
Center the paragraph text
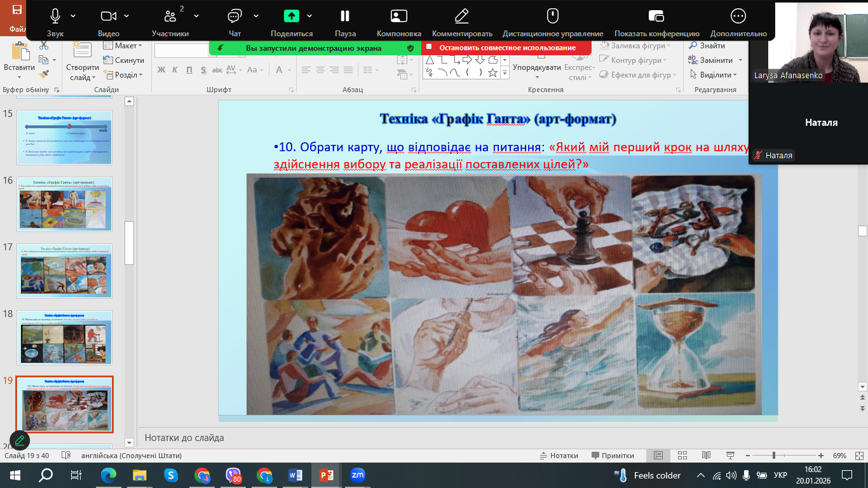(x=320, y=70)
